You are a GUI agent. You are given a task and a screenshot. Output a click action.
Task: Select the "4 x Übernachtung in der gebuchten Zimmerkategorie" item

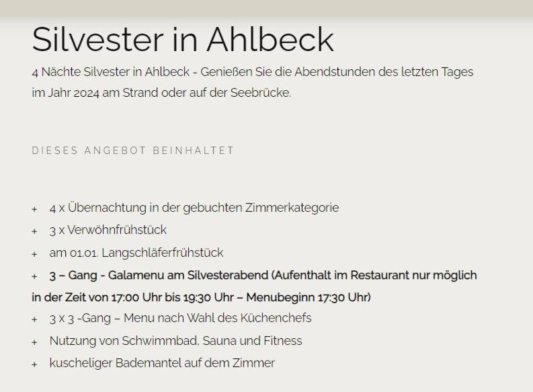[x=194, y=208]
